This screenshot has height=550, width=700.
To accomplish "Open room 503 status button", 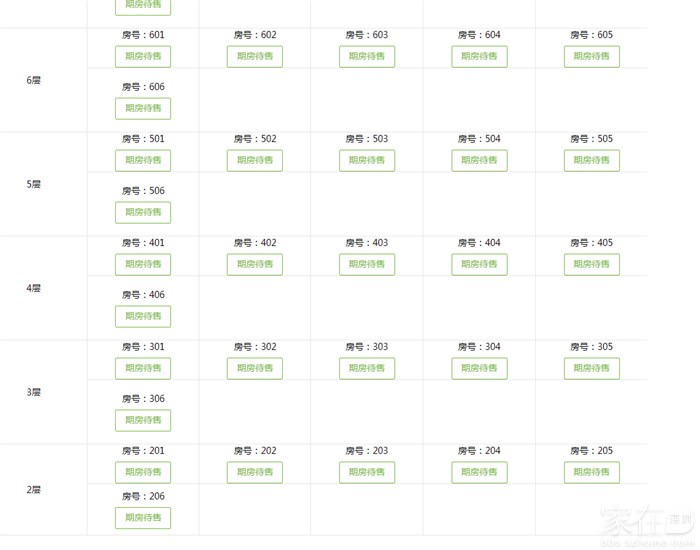I will tap(367, 161).
